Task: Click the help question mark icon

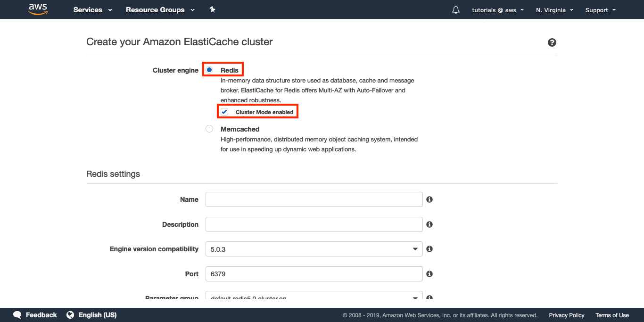Action: click(x=552, y=42)
